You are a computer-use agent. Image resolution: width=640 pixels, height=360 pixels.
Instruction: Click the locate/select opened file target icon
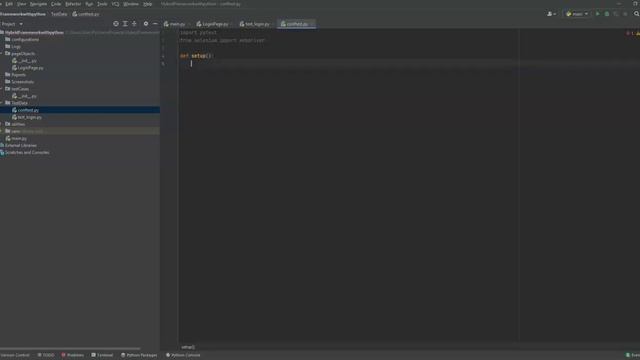116,24
